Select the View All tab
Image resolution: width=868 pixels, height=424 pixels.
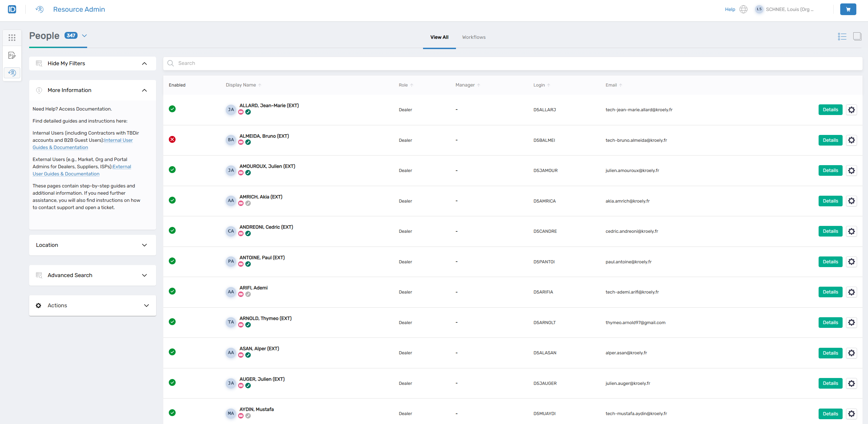click(439, 37)
